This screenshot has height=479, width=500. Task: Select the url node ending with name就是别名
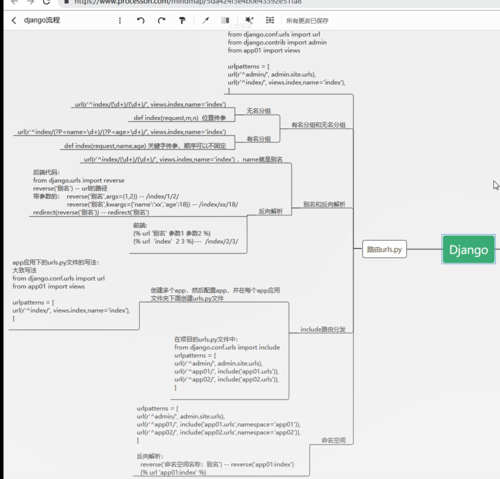183,159
